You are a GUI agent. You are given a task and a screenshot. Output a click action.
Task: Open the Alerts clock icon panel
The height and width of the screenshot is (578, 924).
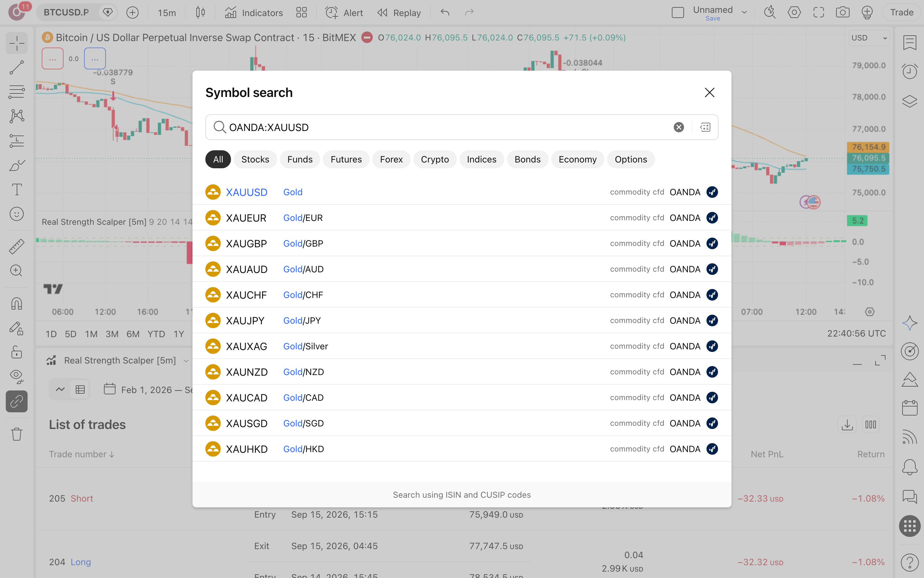[910, 72]
